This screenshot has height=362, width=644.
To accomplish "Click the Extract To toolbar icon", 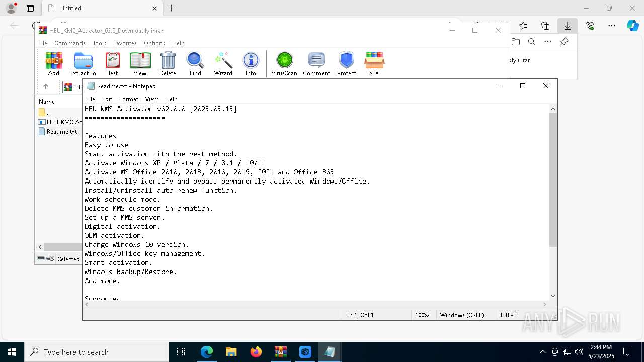I will click(83, 63).
